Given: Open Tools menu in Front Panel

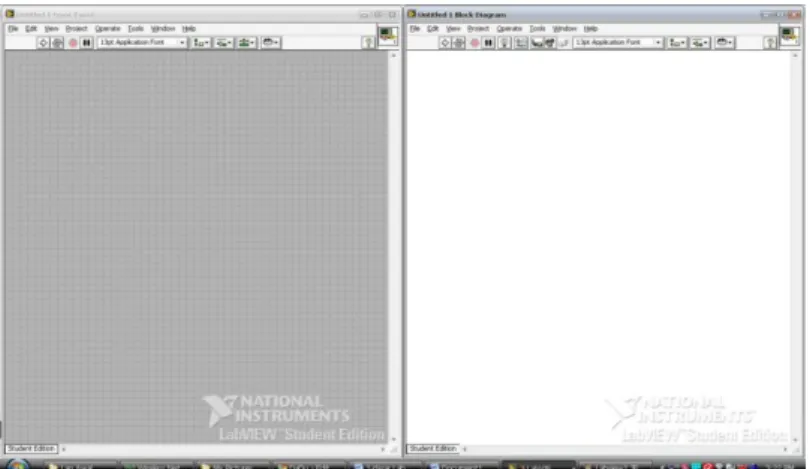Looking at the screenshot, I should point(135,28).
